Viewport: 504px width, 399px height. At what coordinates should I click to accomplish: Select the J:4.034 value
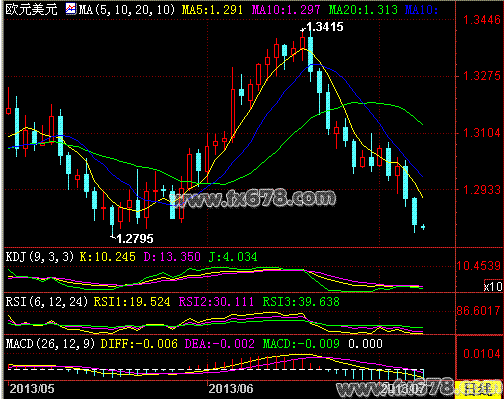233,257
